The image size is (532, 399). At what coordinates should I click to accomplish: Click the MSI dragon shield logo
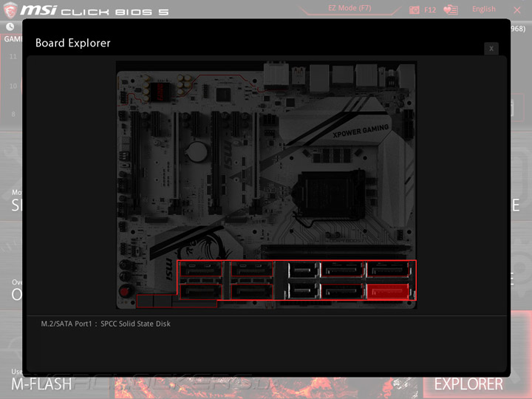click(x=10, y=10)
